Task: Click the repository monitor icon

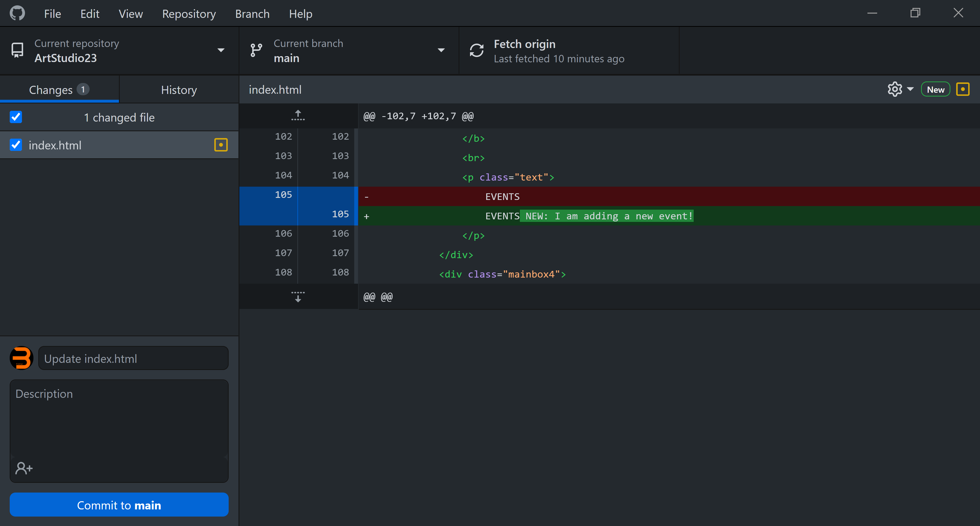Action: pyautogui.click(x=17, y=50)
